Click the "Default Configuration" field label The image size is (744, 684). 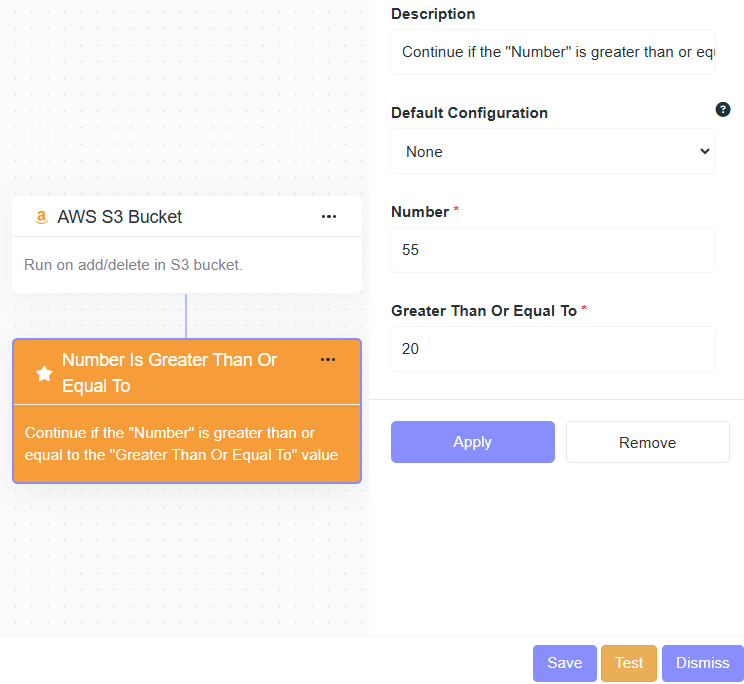click(469, 113)
